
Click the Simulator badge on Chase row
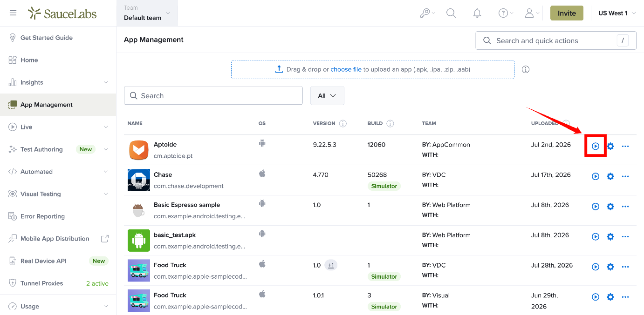384,186
